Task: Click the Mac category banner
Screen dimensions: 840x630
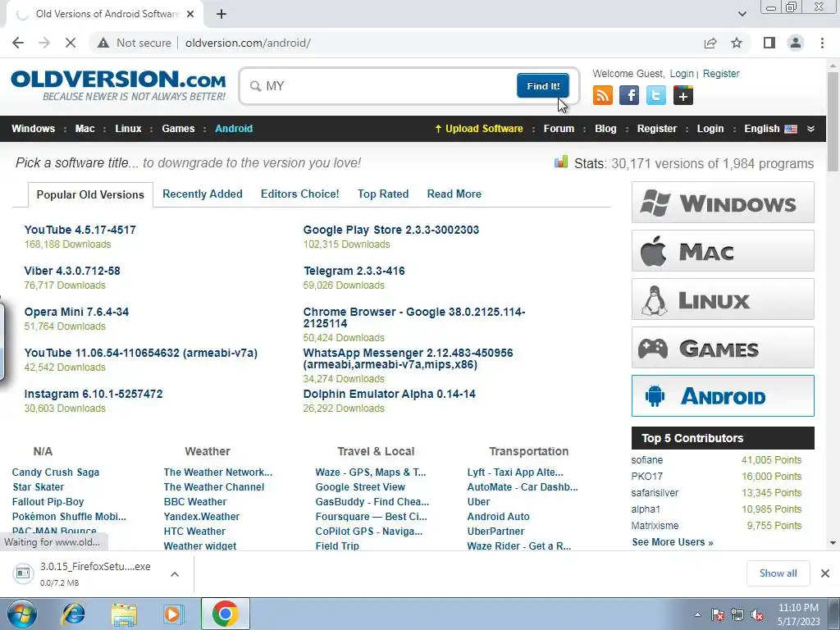Action: point(723,251)
